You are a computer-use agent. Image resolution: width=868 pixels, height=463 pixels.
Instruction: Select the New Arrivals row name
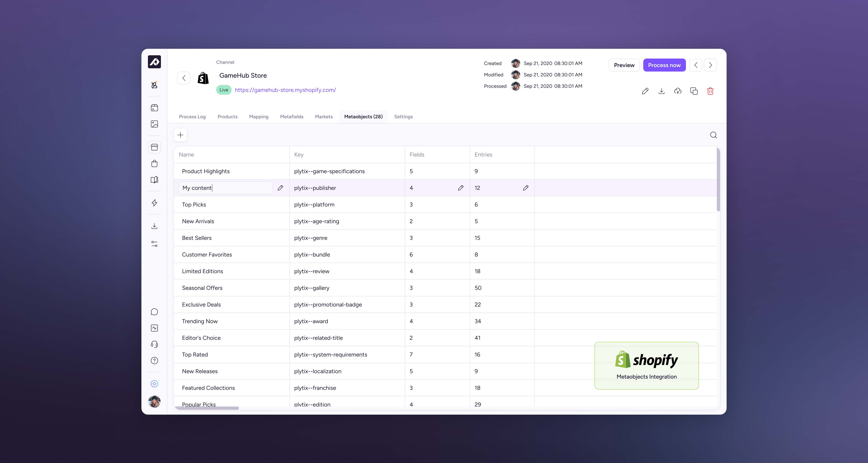[x=198, y=221]
